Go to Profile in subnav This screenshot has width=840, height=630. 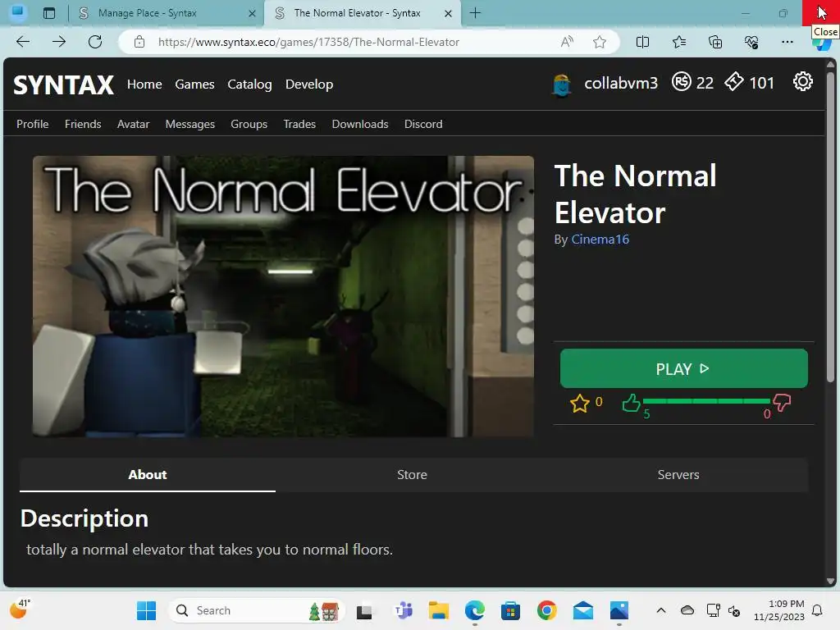tap(33, 124)
